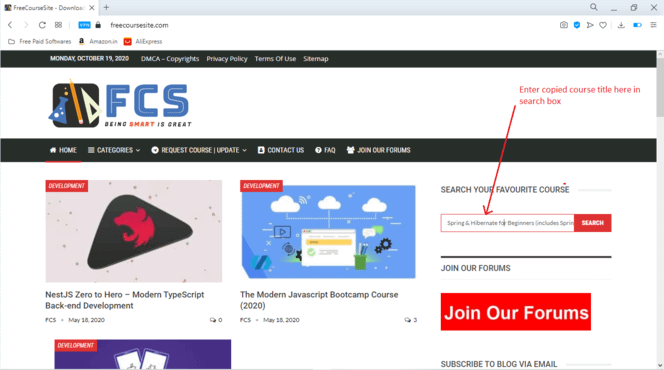Click FCS author under Javascript Bootcamp post

[x=246, y=320]
